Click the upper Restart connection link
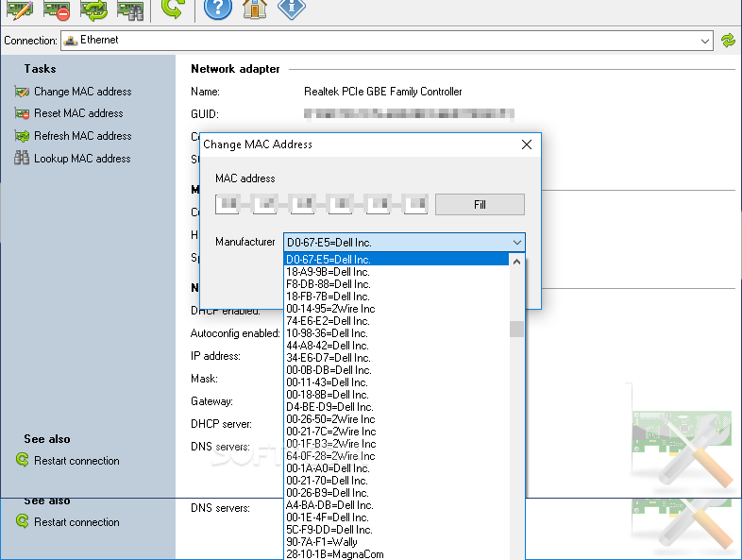Viewport: 742px width, 560px height. pyautogui.click(x=76, y=461)
